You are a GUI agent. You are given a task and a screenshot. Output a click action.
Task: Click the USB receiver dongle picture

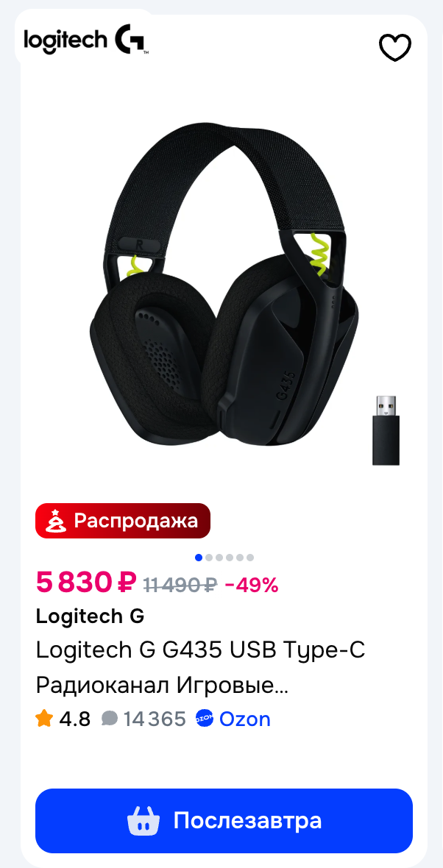[386, 430]
